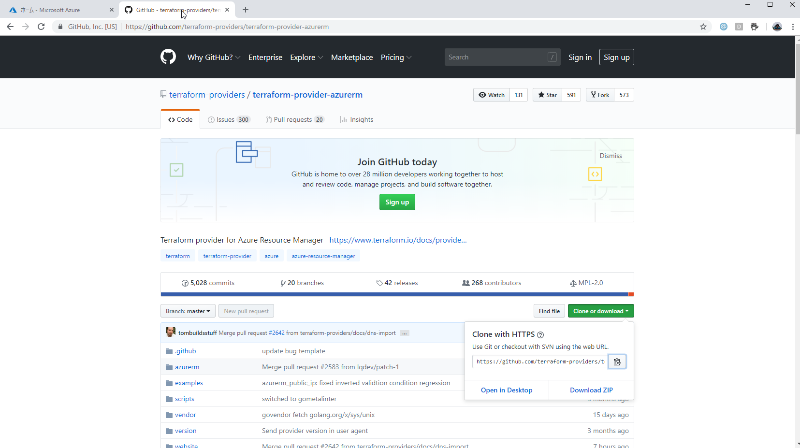Open the browser profile avatar icon
Screen dimensions: 800x448
(x=777, y=27)
